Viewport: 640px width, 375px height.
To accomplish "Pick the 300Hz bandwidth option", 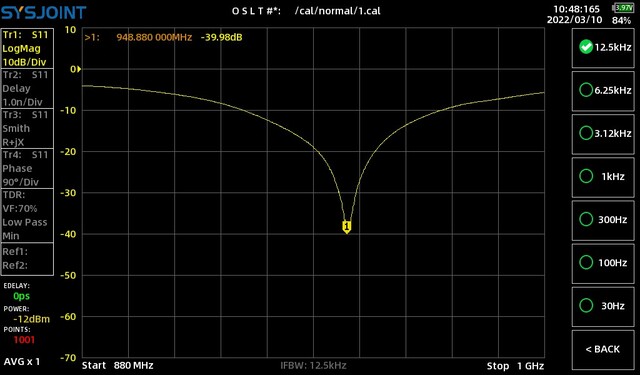I will coord(603,220).
